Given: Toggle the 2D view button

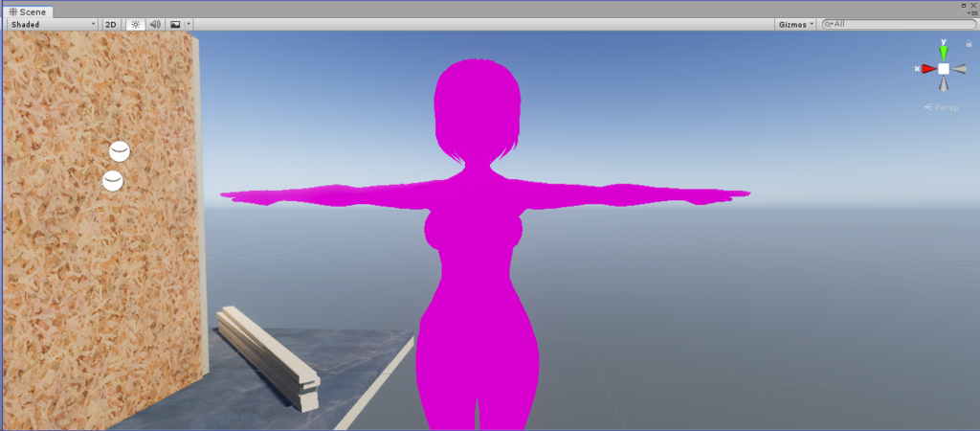Looking at the screenshot, I should tap(111, 24).
